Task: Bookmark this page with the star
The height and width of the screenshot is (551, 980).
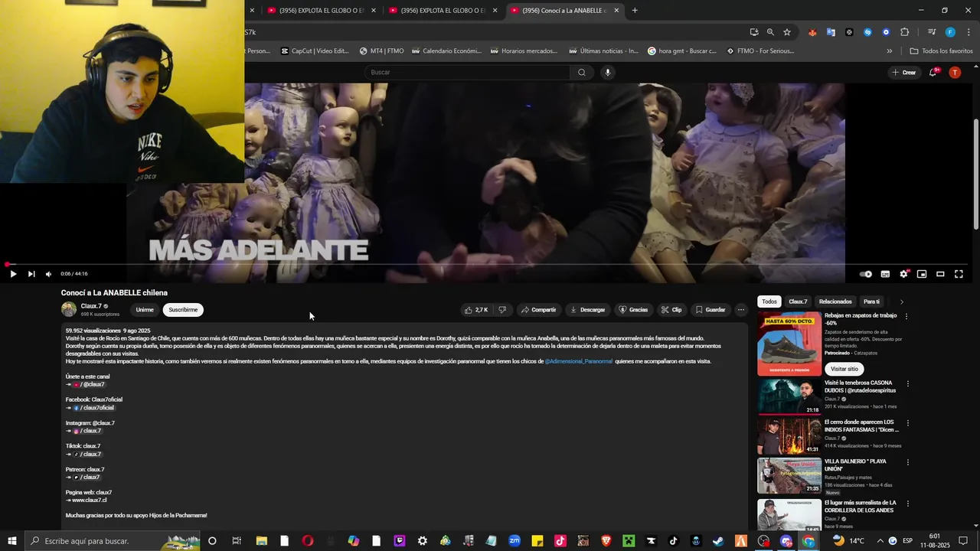Action: pos(787,32)
